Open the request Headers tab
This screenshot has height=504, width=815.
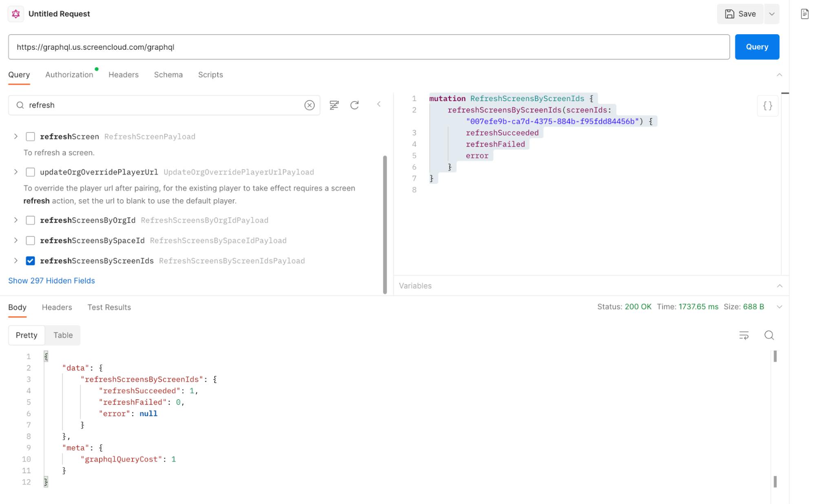(x=124, y=75)
